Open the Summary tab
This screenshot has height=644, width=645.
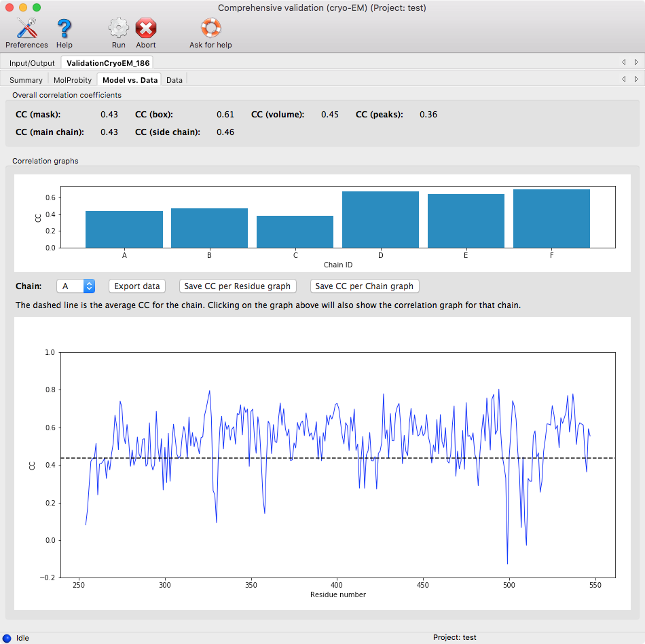26,80
